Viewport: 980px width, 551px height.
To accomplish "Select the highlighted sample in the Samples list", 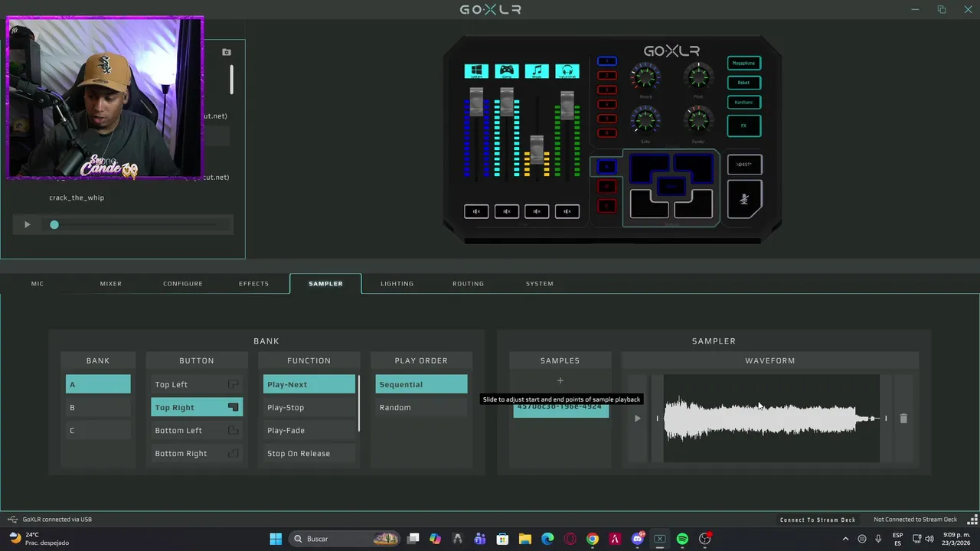I will (560, 410).
